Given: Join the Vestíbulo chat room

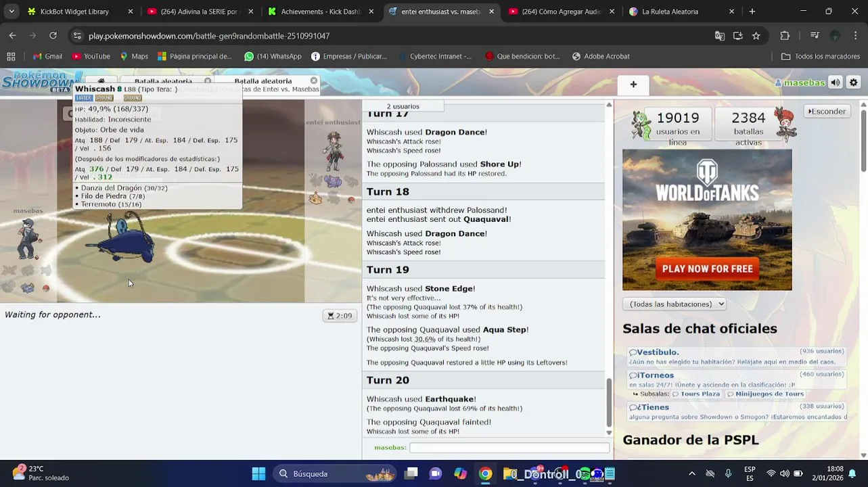Looking at the screenshot, I should coord(737,356).
